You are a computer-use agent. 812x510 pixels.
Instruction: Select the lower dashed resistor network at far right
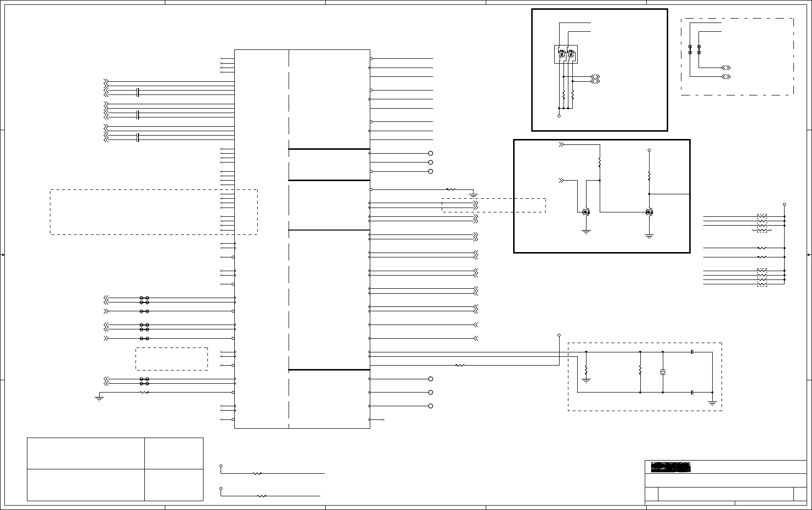pos(762,277)
